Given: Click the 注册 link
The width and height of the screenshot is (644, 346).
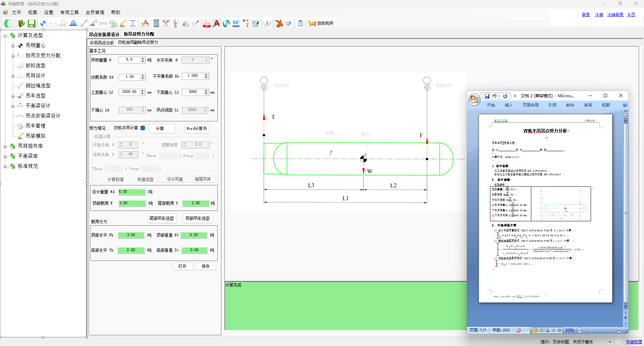Looking at the screenshot, I should point(599,15).
